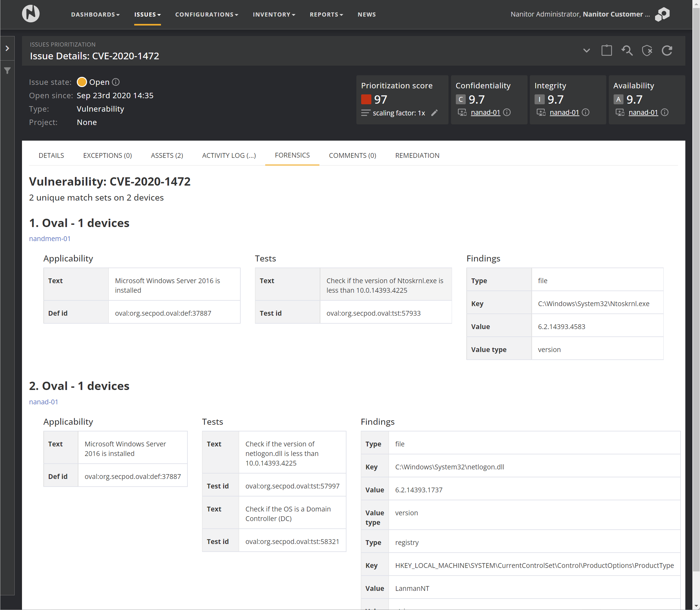Switch to the Assets (2) tab
The image size is (700, 610).
pyautogui.click(x=167, y=156)
